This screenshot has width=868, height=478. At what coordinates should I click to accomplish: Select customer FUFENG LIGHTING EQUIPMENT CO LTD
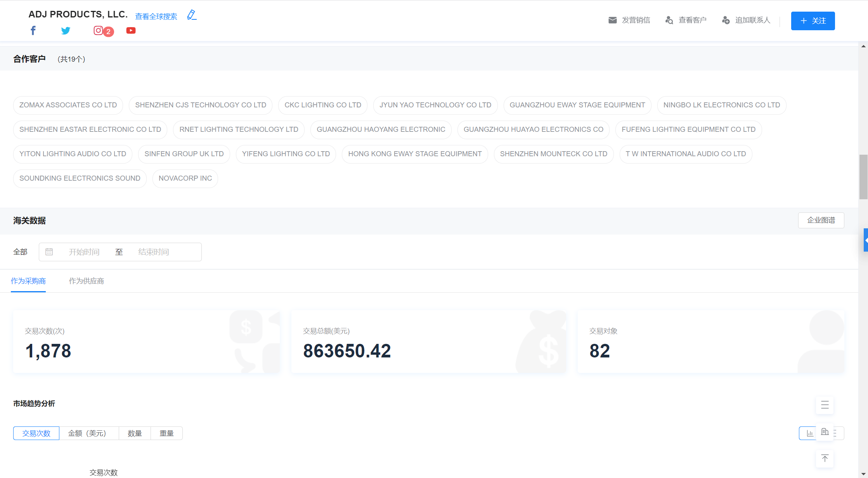coord(689,129)
